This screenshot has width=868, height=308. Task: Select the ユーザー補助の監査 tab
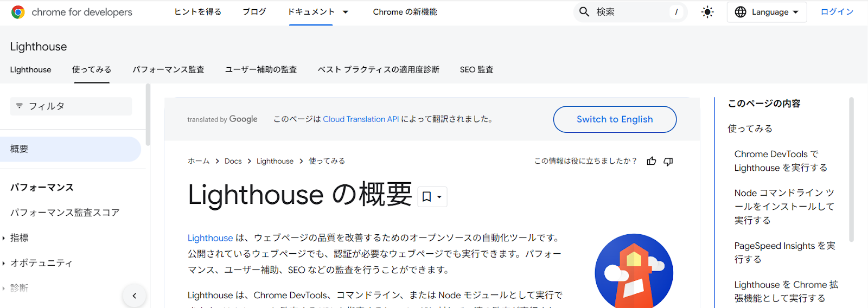coord(261,69)
